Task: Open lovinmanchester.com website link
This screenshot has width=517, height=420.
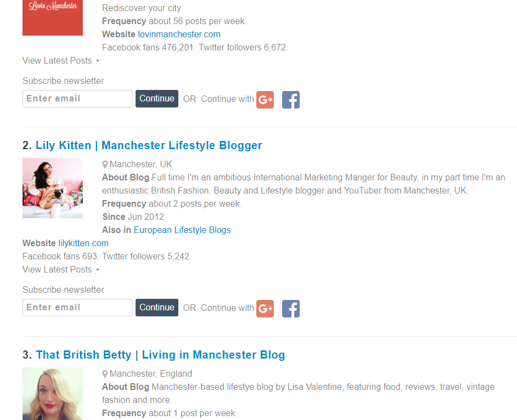Action: coord(179,34)
